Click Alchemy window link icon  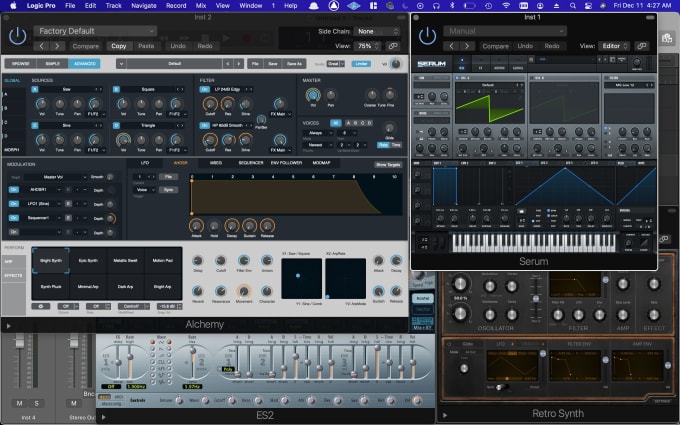(393, 46)
